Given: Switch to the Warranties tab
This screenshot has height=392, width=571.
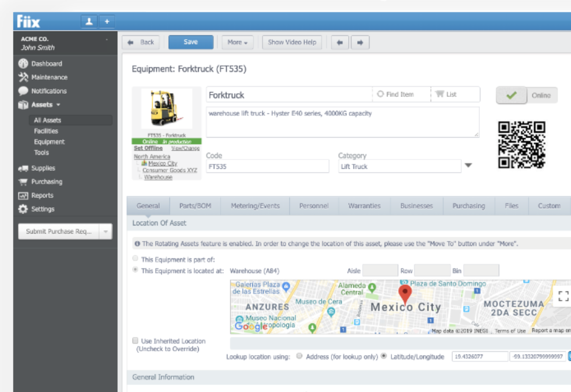Looking at the screenshot, I should (x=364, y=206).
